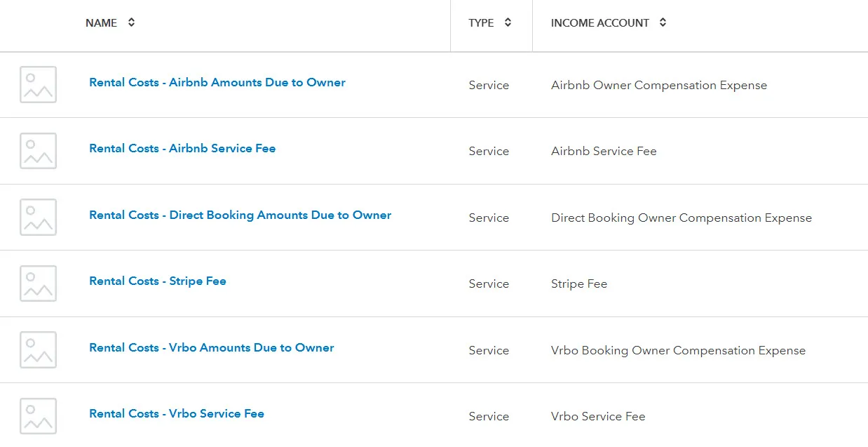Sort by Income Account using sort arrows
This screenshot has width=868, height=447.
click(x=663, y=22)
